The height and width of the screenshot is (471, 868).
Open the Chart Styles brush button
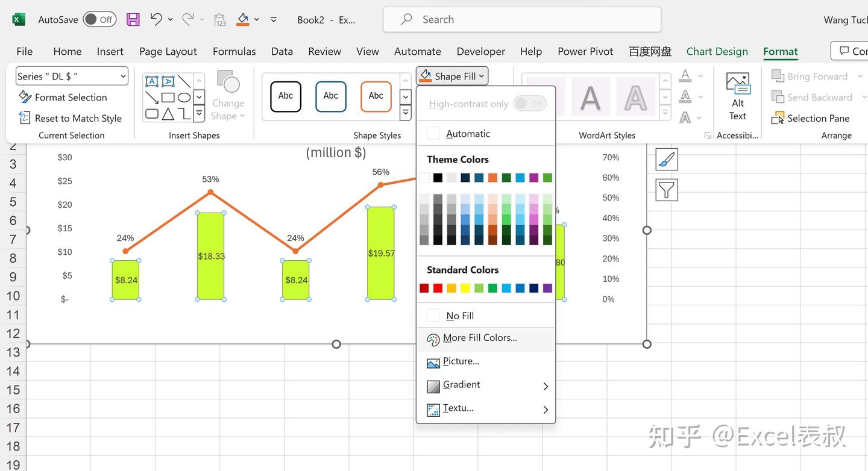point(666,160)
